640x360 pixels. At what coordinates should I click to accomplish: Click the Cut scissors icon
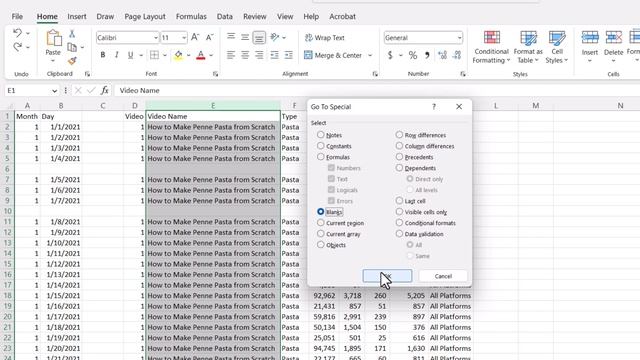tap(72, 34)
